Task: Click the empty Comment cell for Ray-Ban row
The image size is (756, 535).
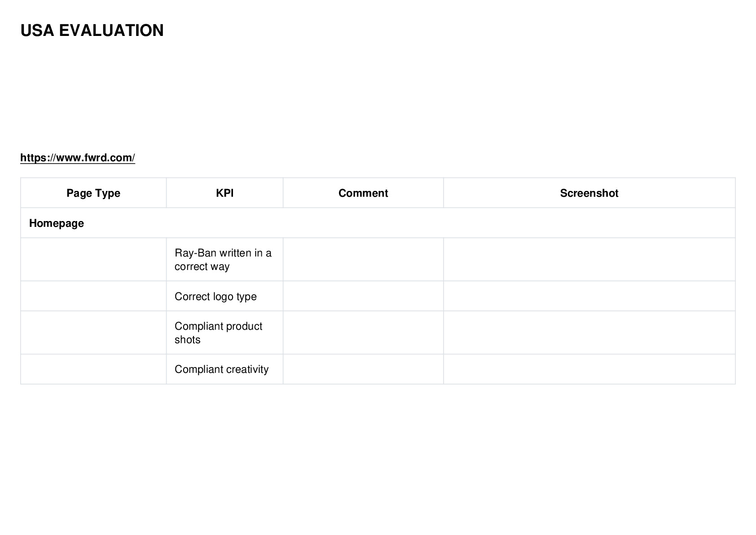Action: (363, 260)
